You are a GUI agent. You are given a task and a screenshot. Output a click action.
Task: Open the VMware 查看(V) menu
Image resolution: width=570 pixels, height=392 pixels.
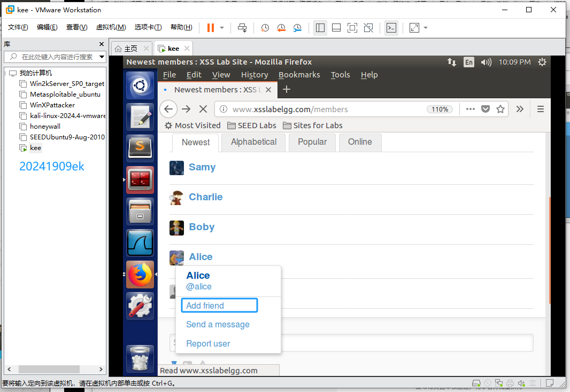click(x=76, y=27)
